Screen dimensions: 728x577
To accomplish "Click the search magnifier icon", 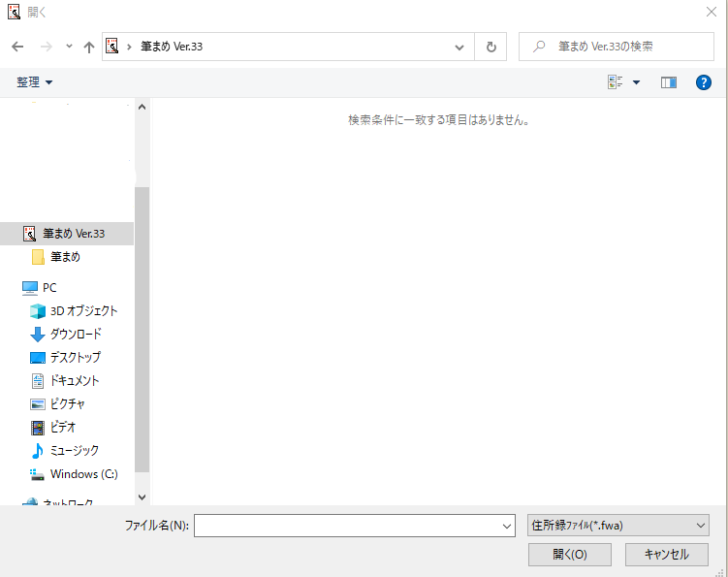I will (539, 47).
